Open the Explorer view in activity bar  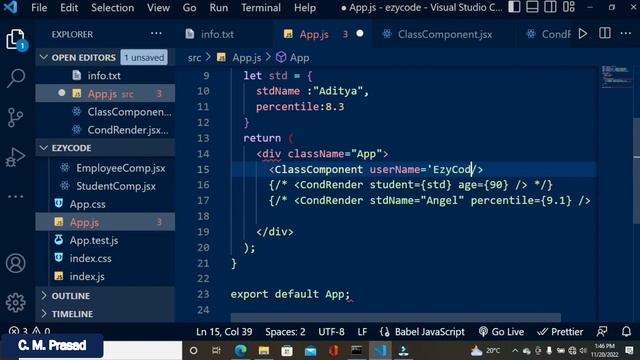pos(16,40)
